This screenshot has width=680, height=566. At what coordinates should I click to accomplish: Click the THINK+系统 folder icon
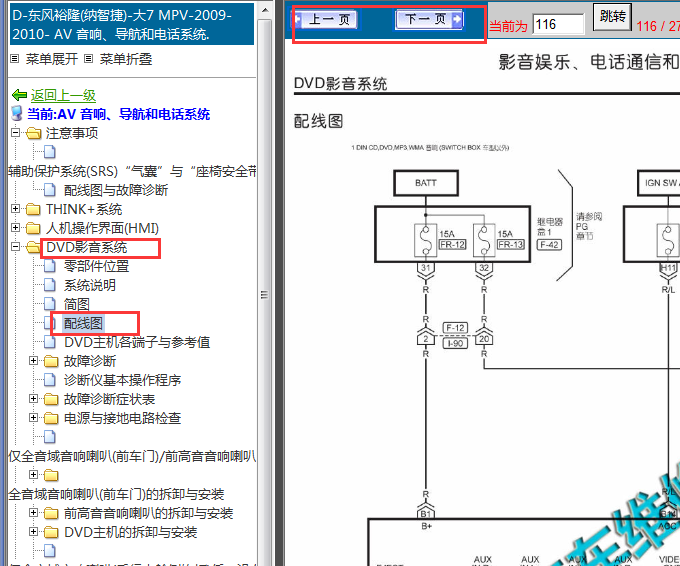coord(33,209)
